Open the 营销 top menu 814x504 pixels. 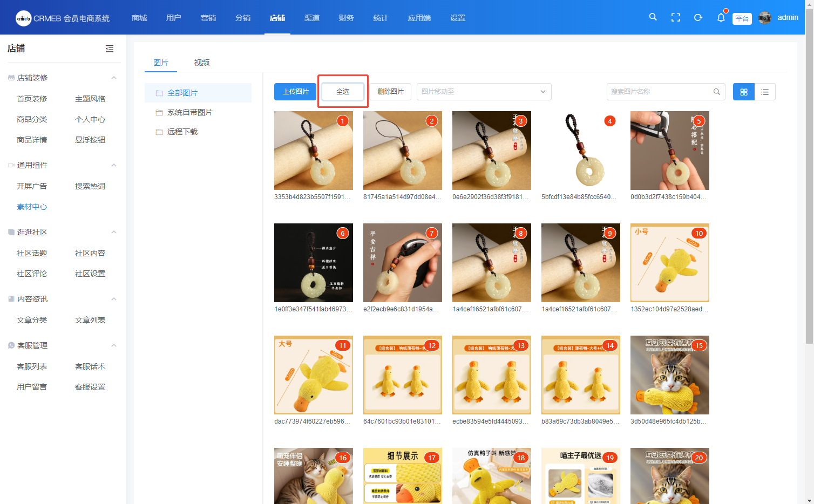point(208,18)
